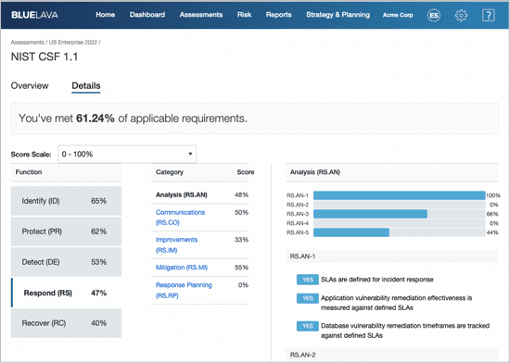Click the 0% score for Response Planning
Screen dimensions: 510x363
click(243, 285)
